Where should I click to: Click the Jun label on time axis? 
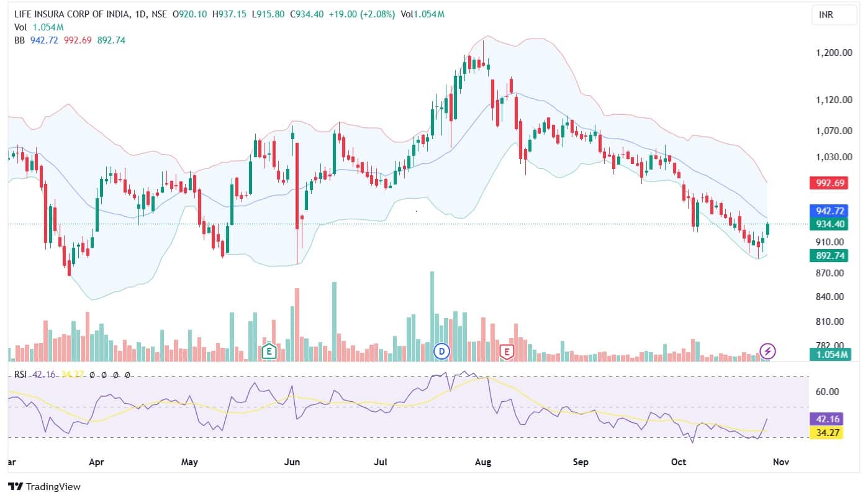pos(291,463)
